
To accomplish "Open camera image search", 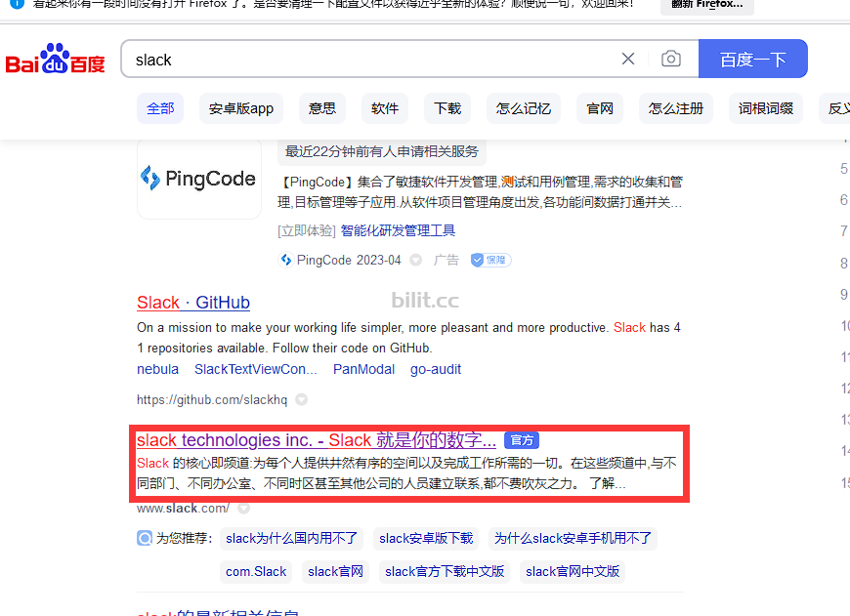I will tap(671, 59).
